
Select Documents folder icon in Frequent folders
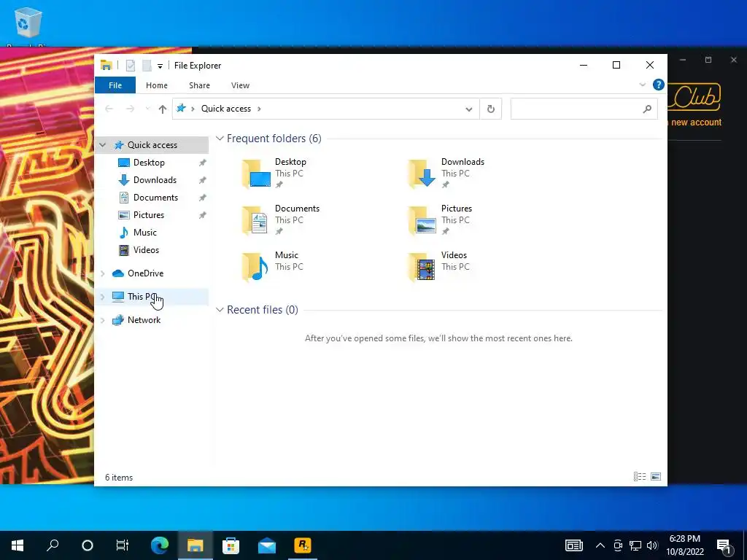coord(256,221)
